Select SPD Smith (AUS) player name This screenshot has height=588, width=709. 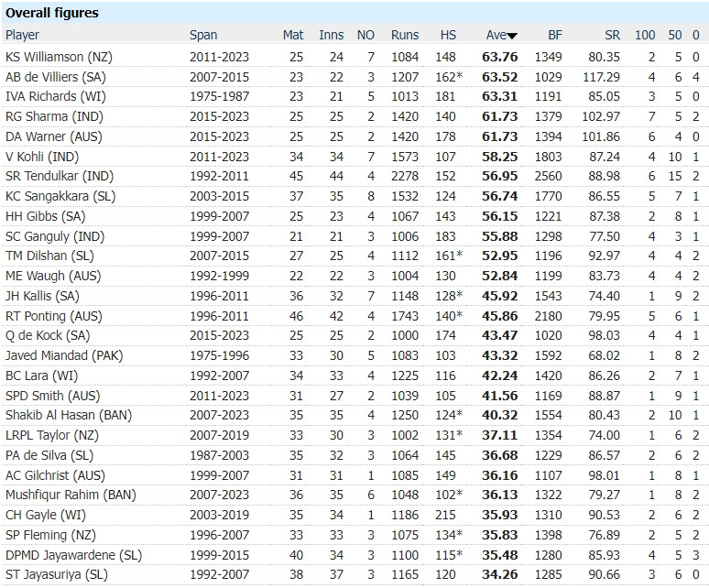[x=53, y=396]
